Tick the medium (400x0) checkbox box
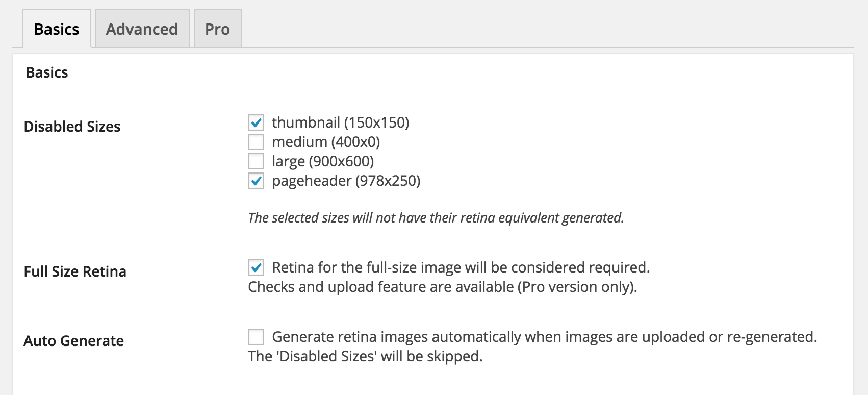The height and width of the screenshot is (395, 868). pos(256,142)
